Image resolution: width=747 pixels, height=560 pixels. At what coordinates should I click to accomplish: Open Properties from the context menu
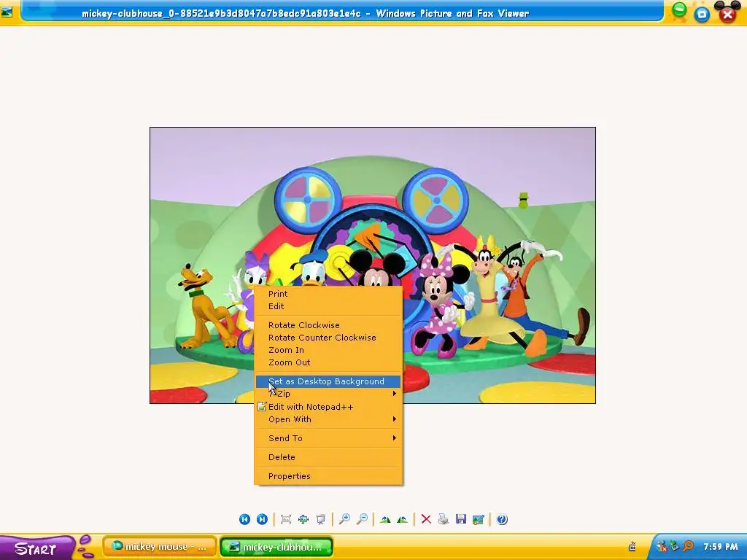pos(328,476)
